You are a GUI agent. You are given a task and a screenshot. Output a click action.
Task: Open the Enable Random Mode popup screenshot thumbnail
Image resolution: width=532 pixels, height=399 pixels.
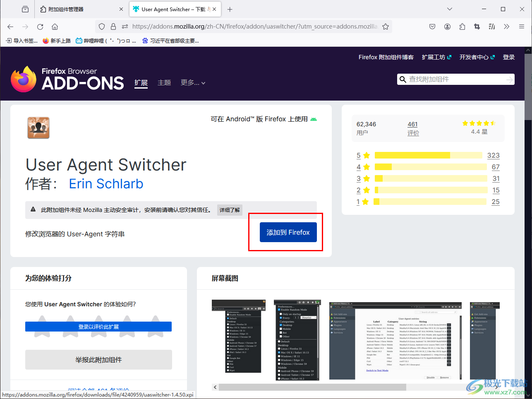tap(297, 340)
